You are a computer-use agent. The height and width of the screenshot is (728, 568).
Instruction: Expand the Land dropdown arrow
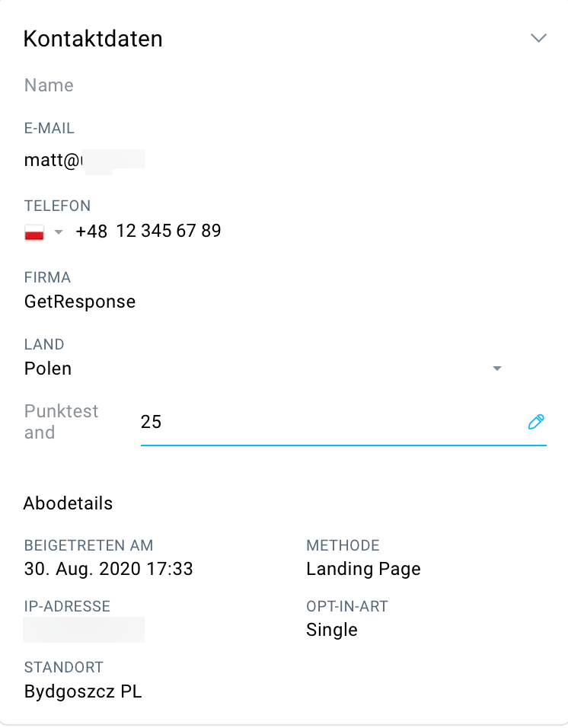pos(497,368)
